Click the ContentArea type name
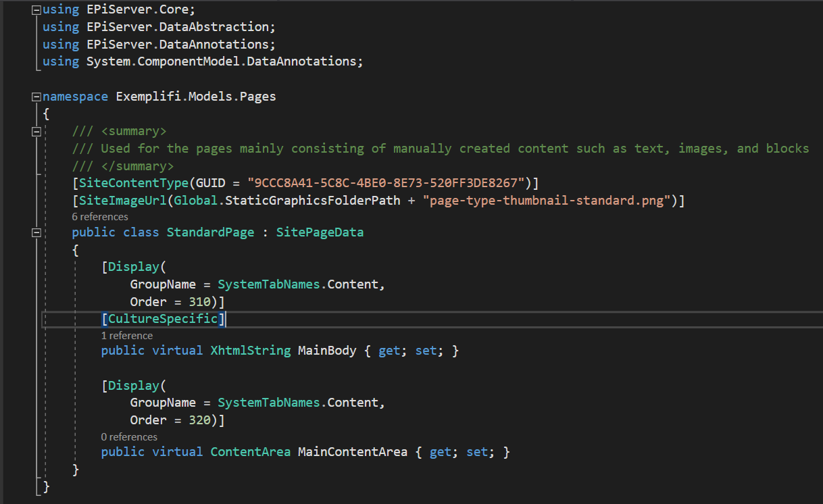 point(250,451)
